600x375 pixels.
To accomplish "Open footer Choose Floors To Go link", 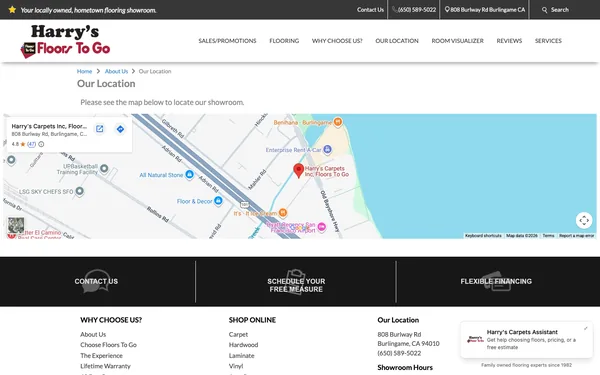I will pos(108,345).
